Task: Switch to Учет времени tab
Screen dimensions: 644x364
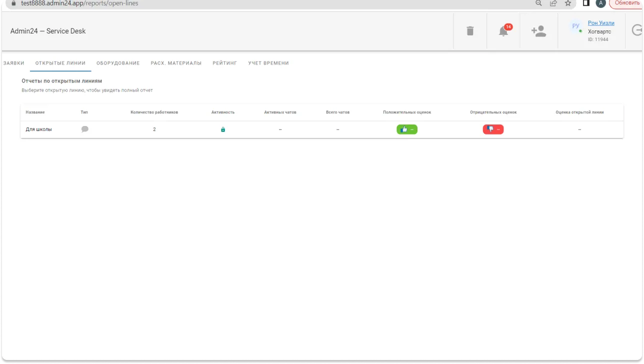Action: click(x=268, y=63)
